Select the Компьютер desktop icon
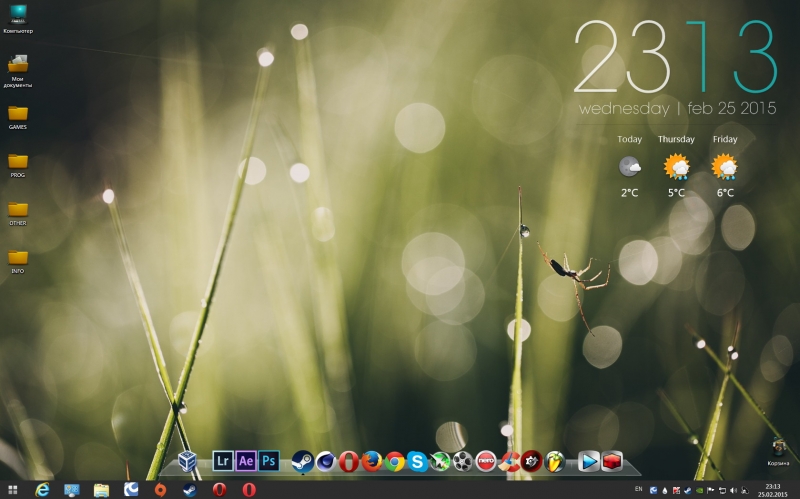This screenshot has height=499, width=800. coord(18,19)
